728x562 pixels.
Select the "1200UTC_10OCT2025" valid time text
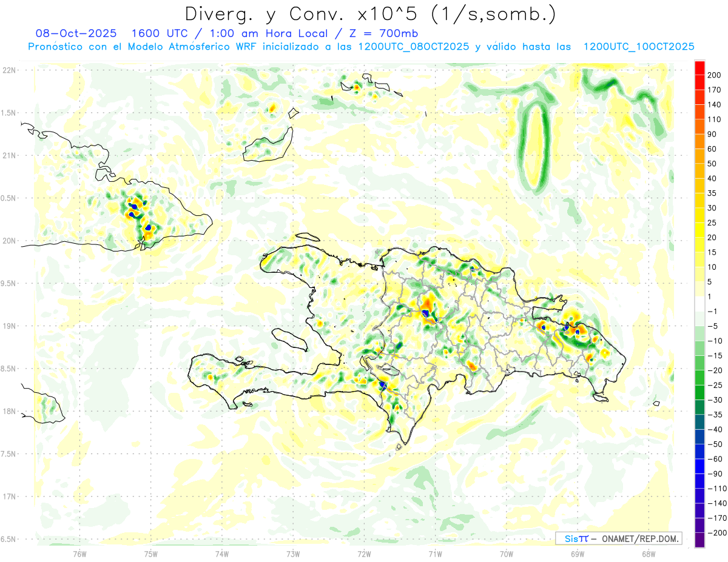click(x=638, y=47)
